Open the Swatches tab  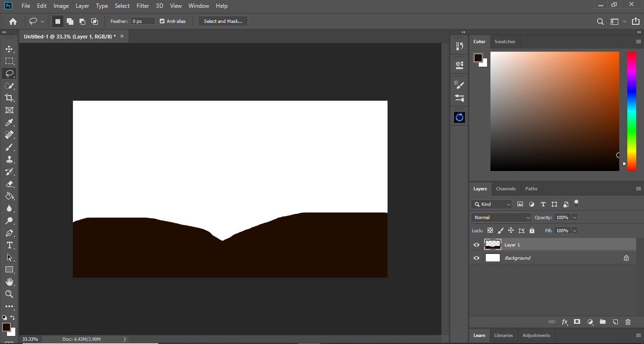tap(505, 42)
